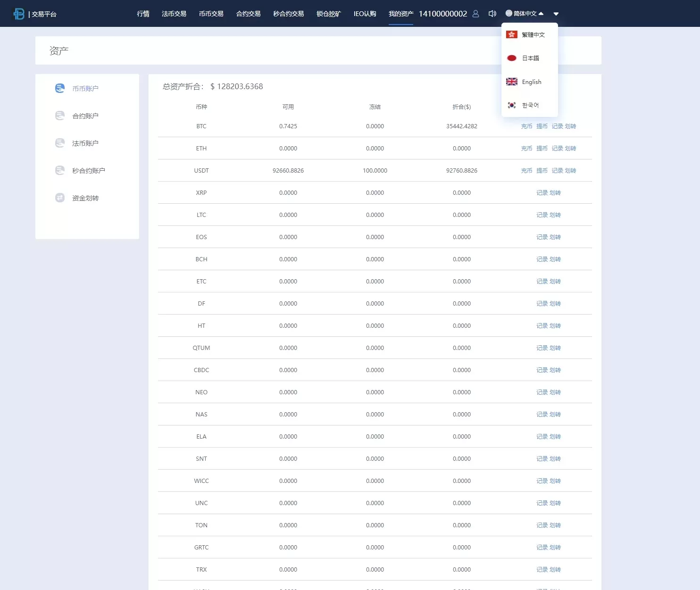
Task: Go to 锁仓挖矿 navigation tab
Action: (328, 14)
